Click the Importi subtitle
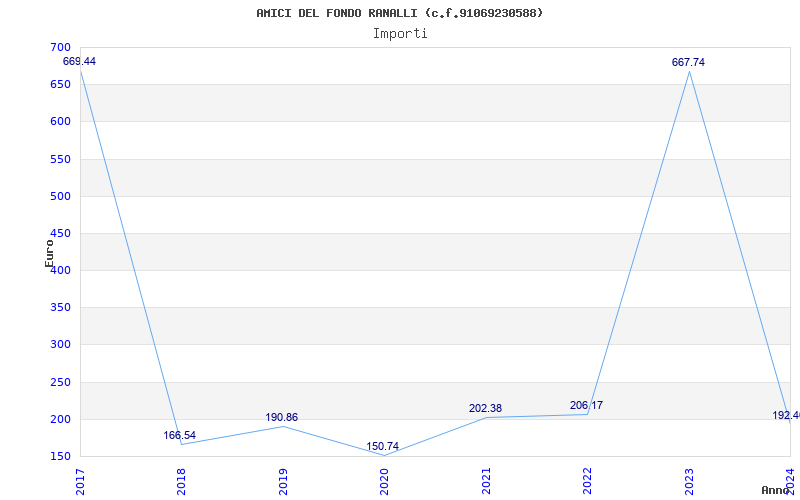The height and width of the screenshot is (500, 800). (400, 34)
